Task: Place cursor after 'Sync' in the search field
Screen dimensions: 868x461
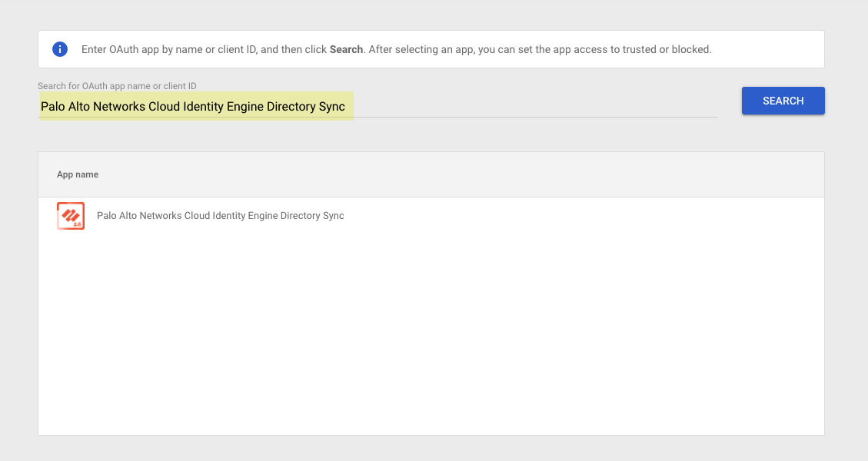Action: [346, 107]
